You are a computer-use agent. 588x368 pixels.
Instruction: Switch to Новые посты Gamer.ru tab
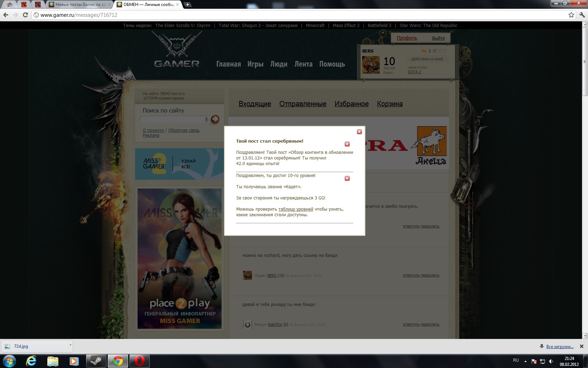click(x=80, y=5)
